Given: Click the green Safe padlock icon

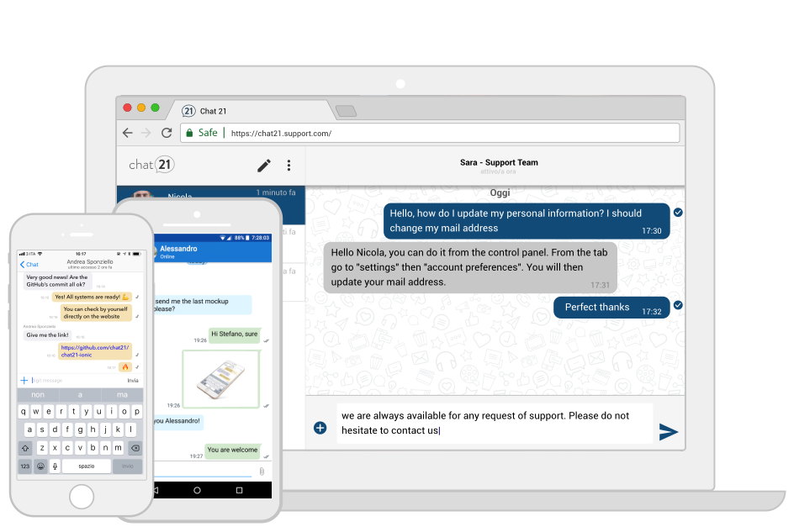Looking at the screenshot, I should (x=188, y=133).
